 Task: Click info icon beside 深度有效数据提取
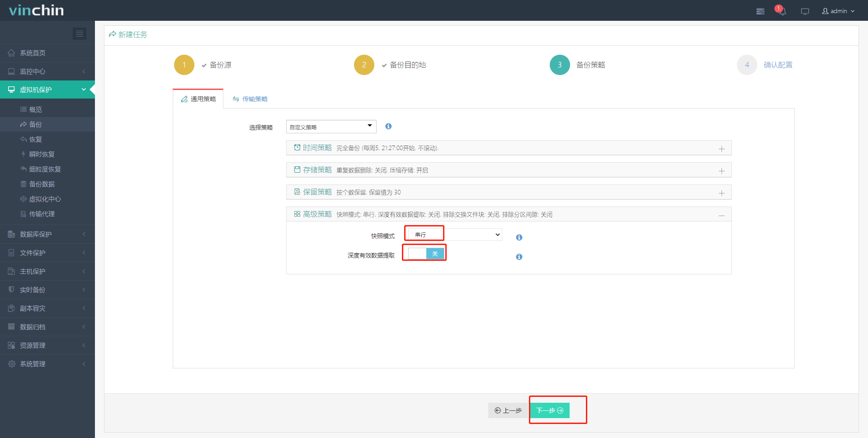click(x=519, y=257)
